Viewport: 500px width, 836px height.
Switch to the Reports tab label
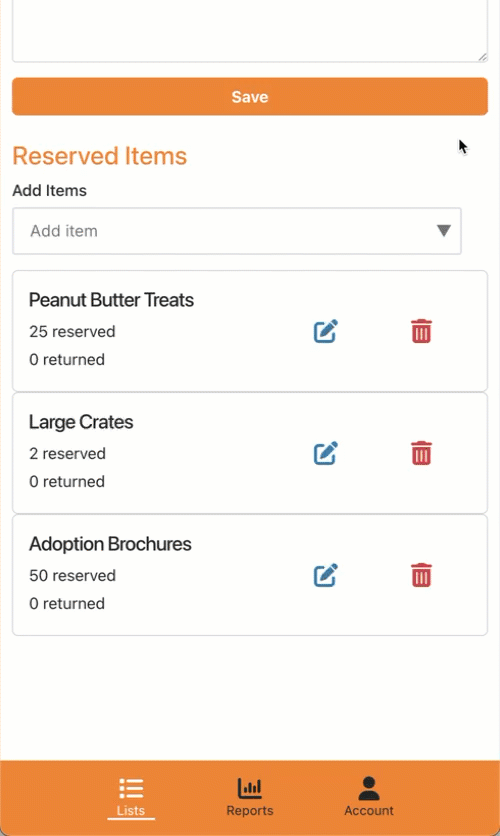pos(249,810)
